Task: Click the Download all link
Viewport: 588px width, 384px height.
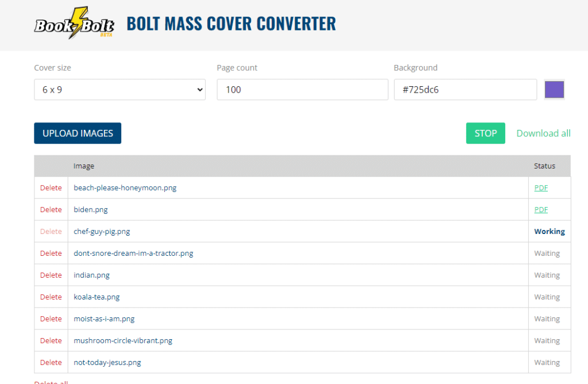Action: coord(543,133)
